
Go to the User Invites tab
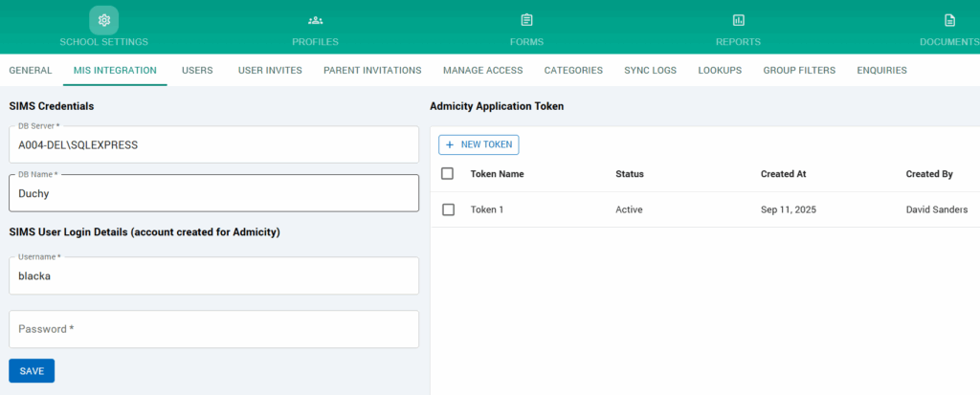tap(270, 71)
